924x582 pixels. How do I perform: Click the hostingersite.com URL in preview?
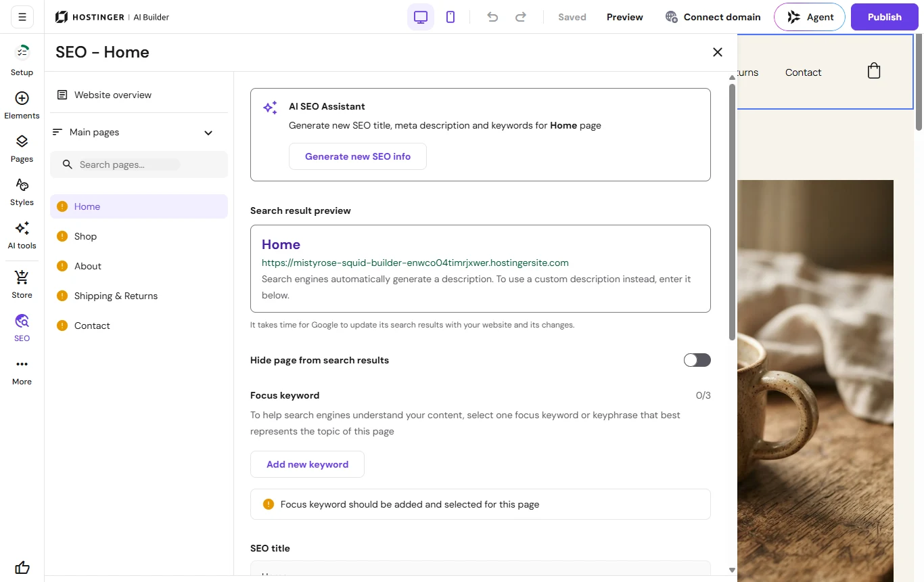point(415,263)
